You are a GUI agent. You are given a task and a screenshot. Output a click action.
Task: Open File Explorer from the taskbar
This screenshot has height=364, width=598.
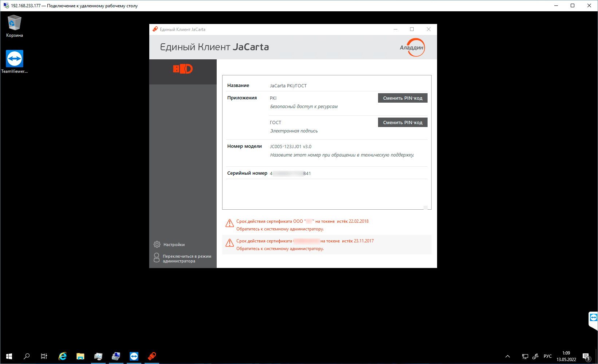click(x=80, y=356)
